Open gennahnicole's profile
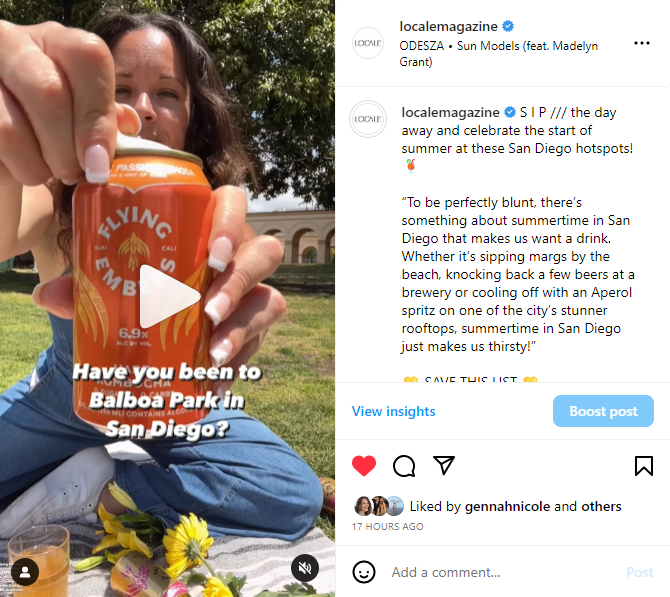This screenshot has height=597, width=670. click(507, 506)
